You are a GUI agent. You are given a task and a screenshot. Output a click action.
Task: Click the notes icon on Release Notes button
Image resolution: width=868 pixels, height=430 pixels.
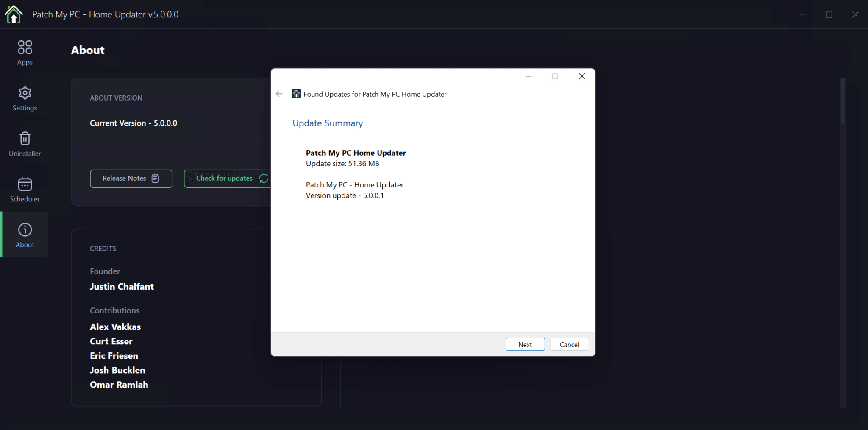[x=155, y=178]
